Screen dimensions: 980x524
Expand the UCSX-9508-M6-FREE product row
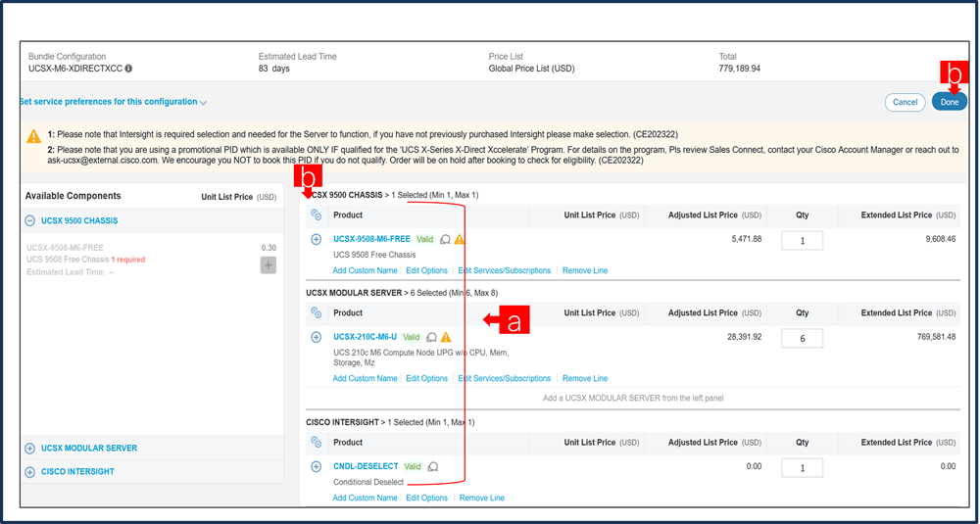[317, 239]
